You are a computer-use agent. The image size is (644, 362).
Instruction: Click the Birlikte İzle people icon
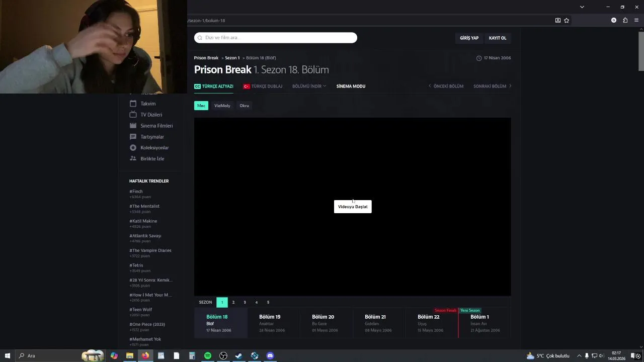click(x=133, y=158)
